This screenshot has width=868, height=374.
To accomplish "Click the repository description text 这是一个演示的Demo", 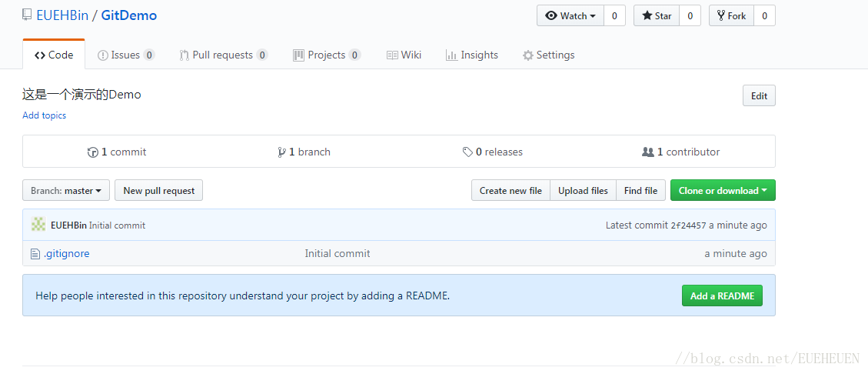I will [82, 95].
